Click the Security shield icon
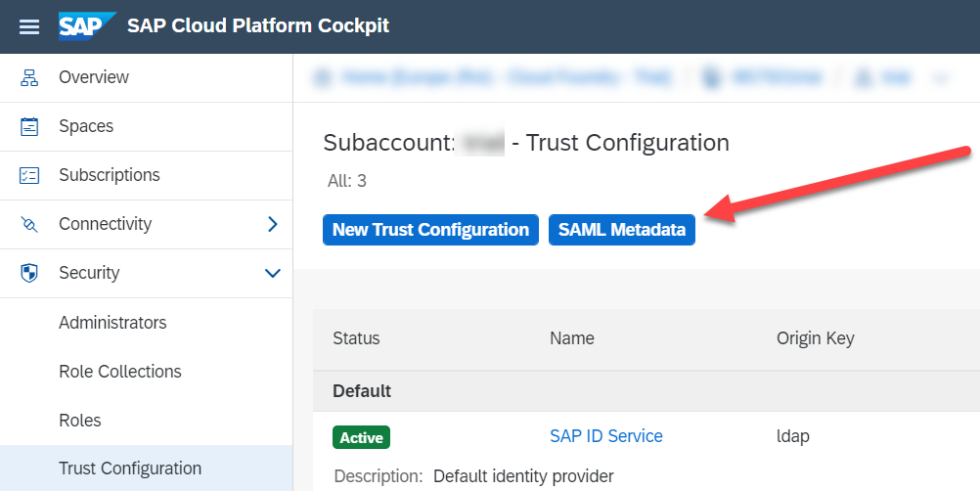980x491 pixels. coord(29,273)
